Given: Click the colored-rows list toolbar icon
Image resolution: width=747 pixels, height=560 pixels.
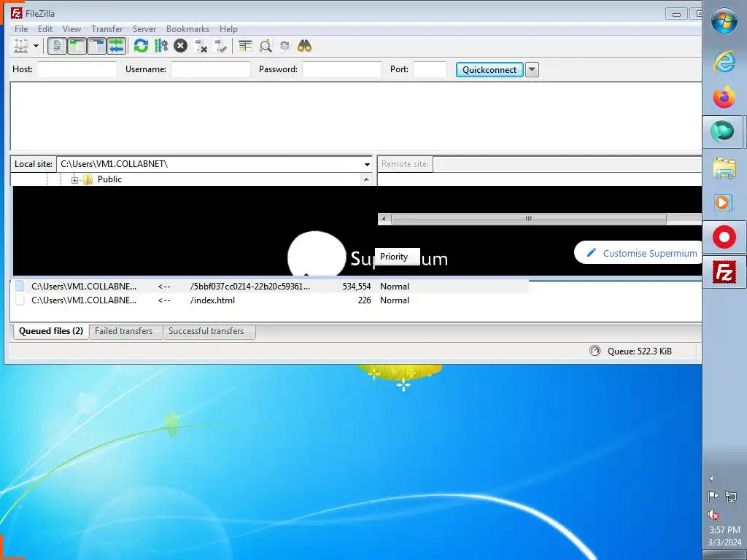Looking at the screenshot, I should (245, 46).
